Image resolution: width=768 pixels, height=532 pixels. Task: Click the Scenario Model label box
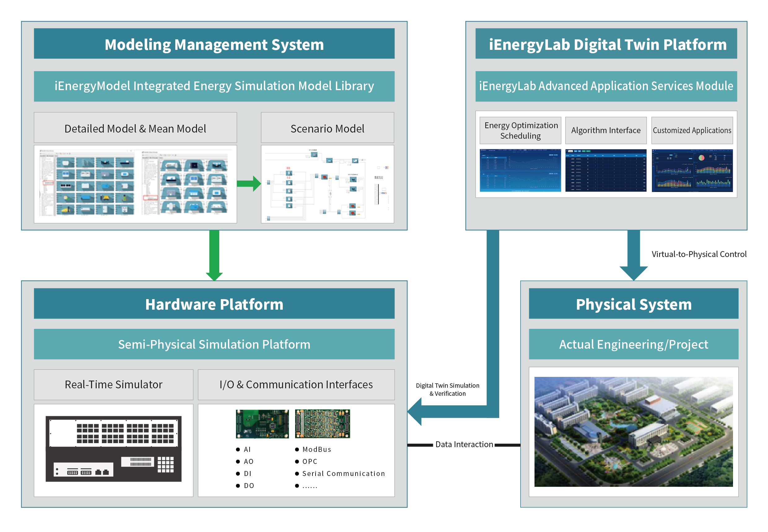tap(327, 128)
